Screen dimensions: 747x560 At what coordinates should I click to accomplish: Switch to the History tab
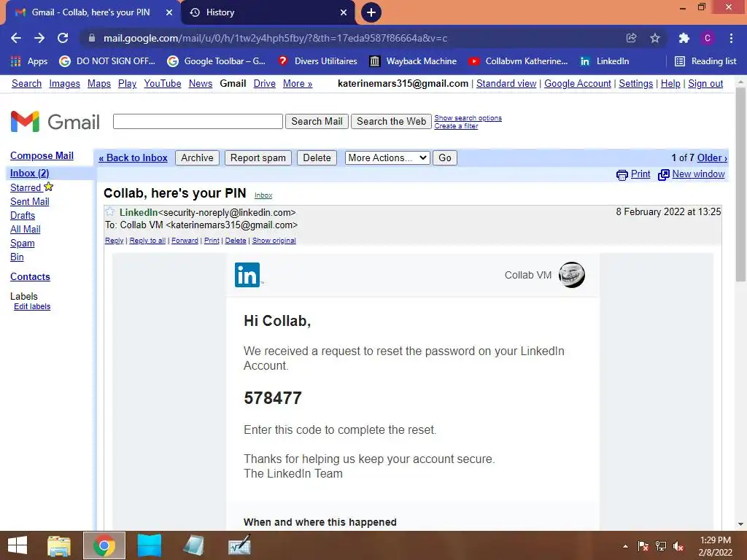[x=268, y=12]
